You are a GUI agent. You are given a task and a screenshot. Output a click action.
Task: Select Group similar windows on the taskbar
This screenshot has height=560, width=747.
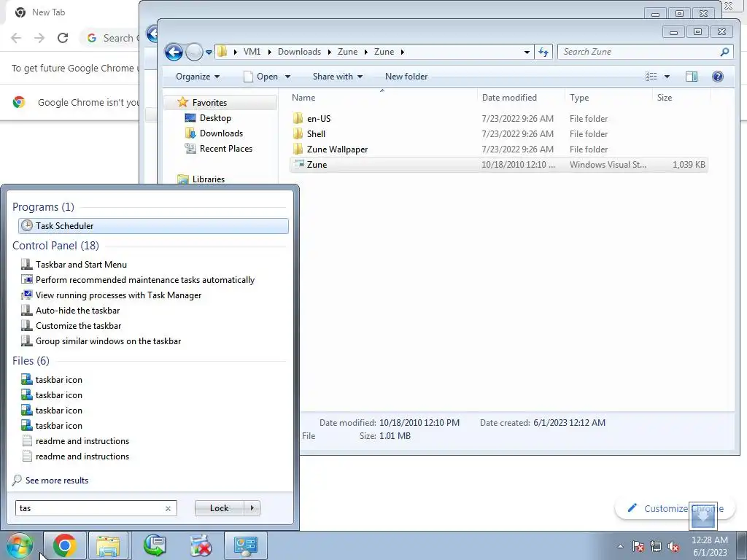click(101, 341)
